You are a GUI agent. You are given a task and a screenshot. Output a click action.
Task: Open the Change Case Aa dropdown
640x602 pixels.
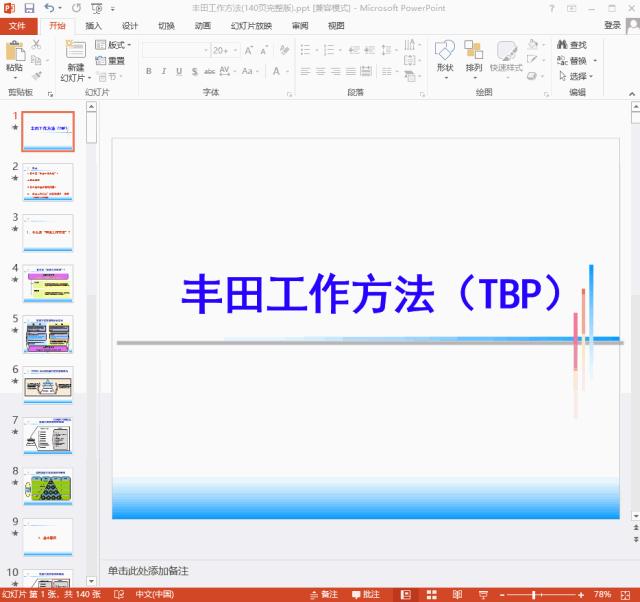(250, 71)
